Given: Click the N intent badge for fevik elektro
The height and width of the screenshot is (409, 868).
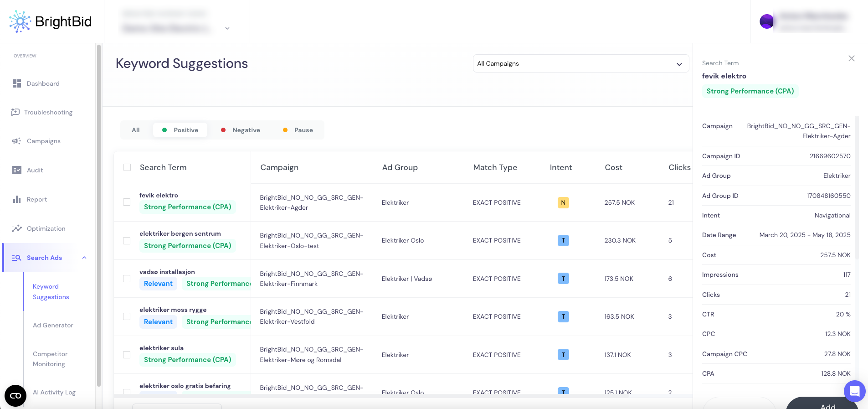Looking at the screenshot, I should (563, 202).
